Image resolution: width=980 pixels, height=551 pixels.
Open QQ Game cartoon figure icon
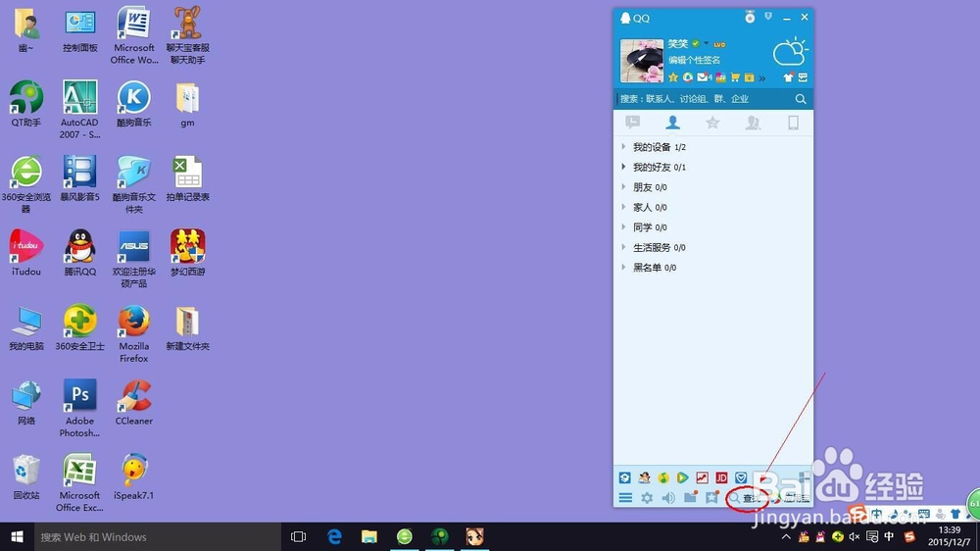click(x=644, y=477)
